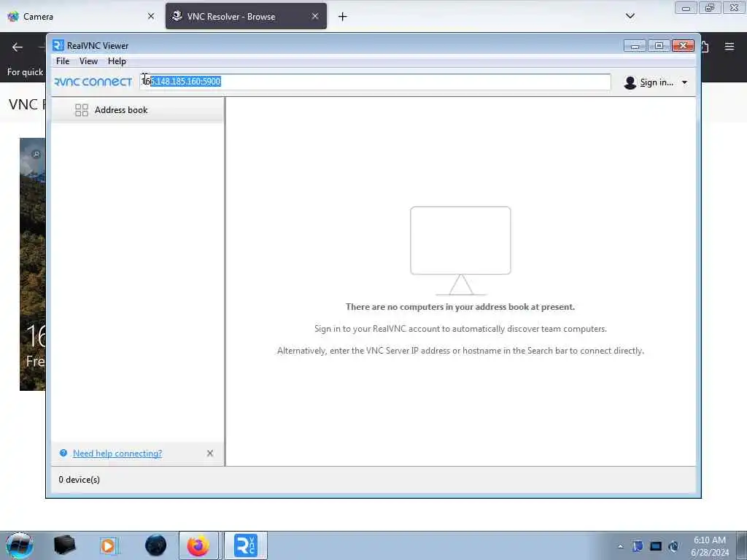The width and height of the screenshot is (747, 560).
Task: Click the Camera tab favicon
Action: pos(13,16)
